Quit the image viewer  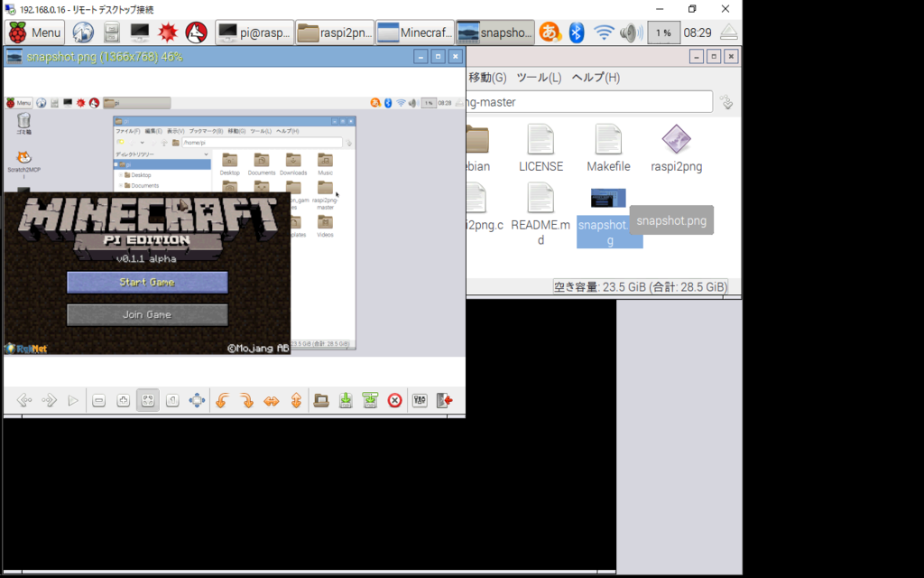(x=444, y=400)
